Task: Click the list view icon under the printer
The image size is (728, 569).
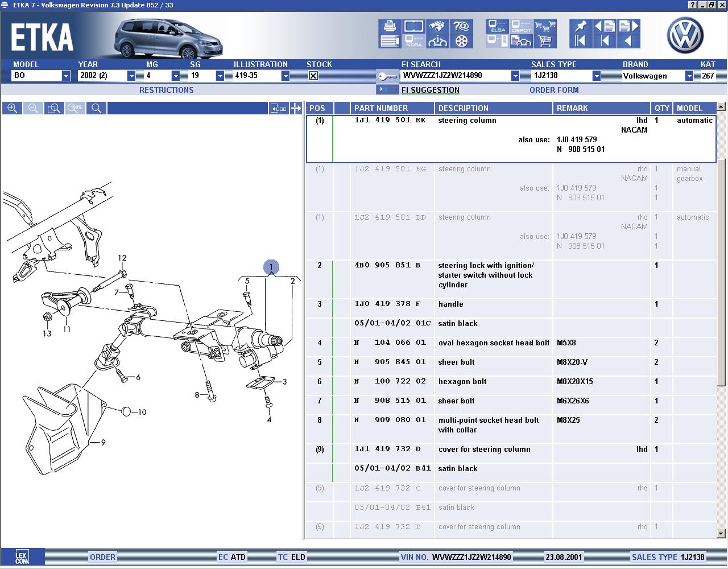Action: click(x=390, y=41)
